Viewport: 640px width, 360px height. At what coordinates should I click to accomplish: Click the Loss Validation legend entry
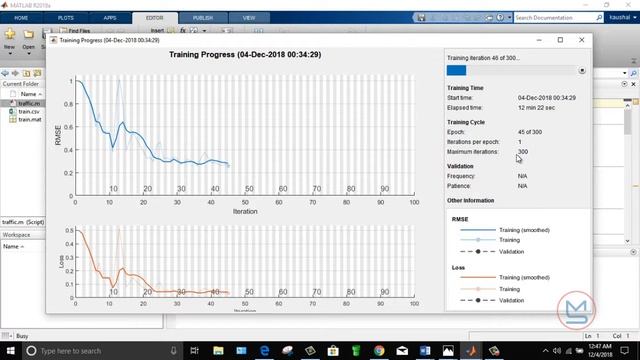(x=492, y=300)
